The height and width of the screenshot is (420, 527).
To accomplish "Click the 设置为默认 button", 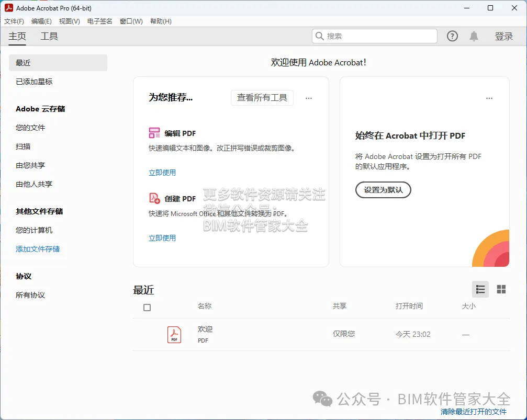I will tap(383, 190).
